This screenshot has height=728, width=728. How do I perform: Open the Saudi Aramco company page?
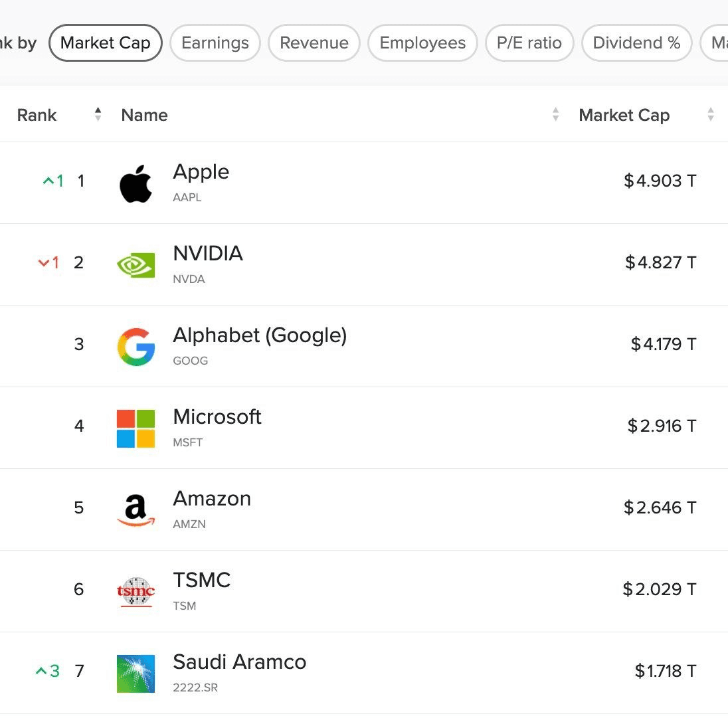(x=240, y=662)
